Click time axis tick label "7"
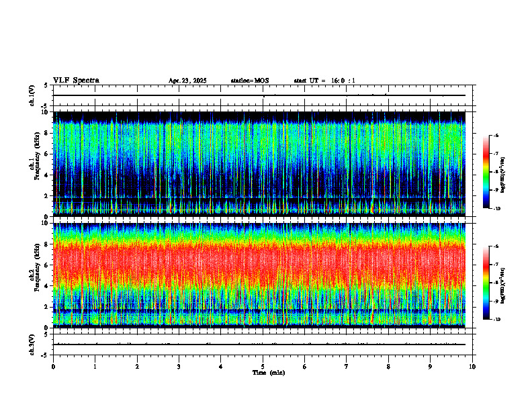 tap(347, 367)
